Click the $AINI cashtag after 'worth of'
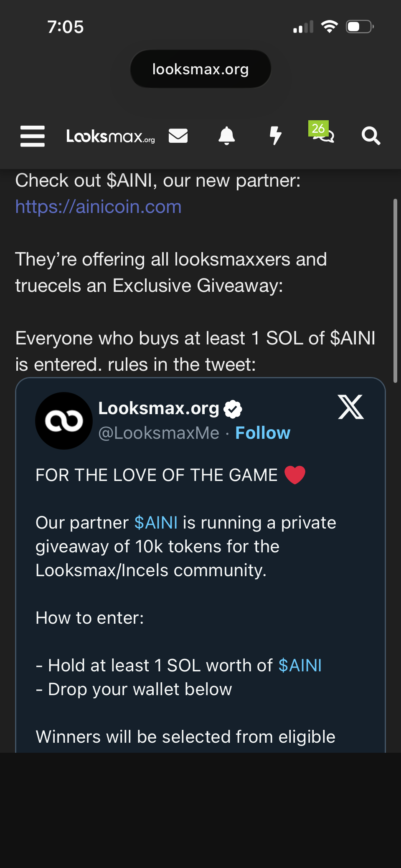Image resolution: width=401 pixels, height=868 pixels. pyautogui.click(x=300, y=666)
